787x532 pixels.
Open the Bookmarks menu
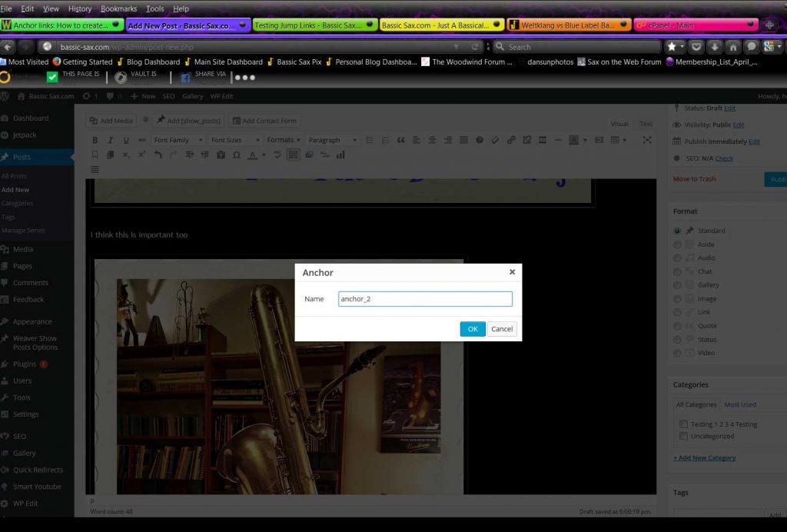click(x=118, y=8)
